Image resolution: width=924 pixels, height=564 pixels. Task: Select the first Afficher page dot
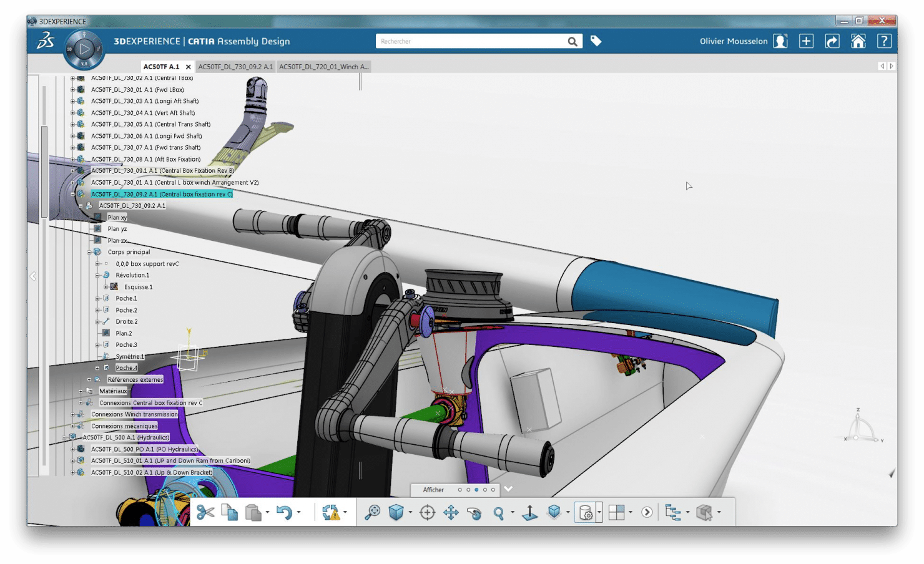point(460,490)
